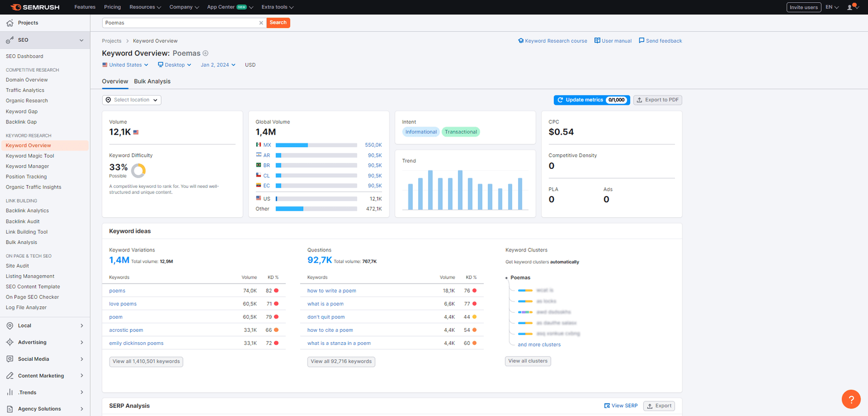Click the Semrush logo
The height and width of the screenshot is (416, 868).
[x=35, y=7]
